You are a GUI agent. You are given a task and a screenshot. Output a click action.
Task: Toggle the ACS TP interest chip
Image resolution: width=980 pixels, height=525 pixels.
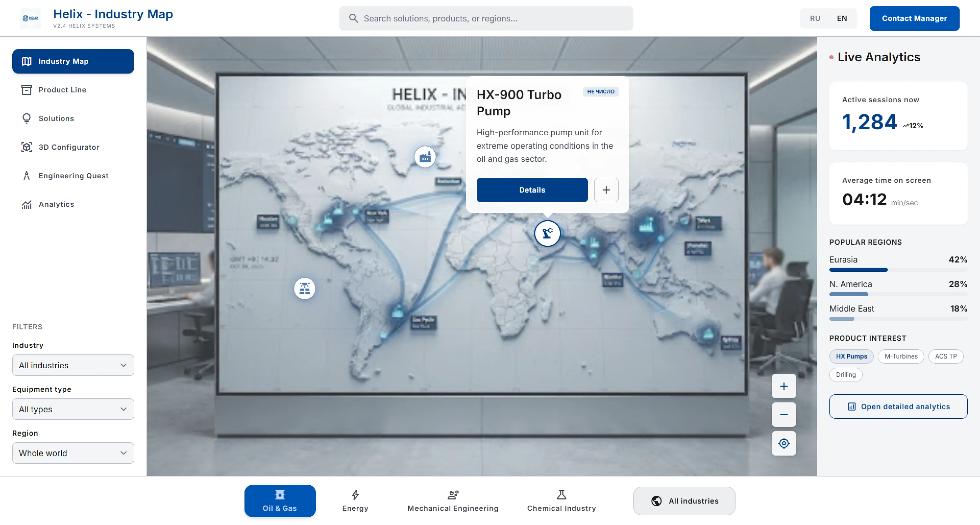[x=946, y=356]
